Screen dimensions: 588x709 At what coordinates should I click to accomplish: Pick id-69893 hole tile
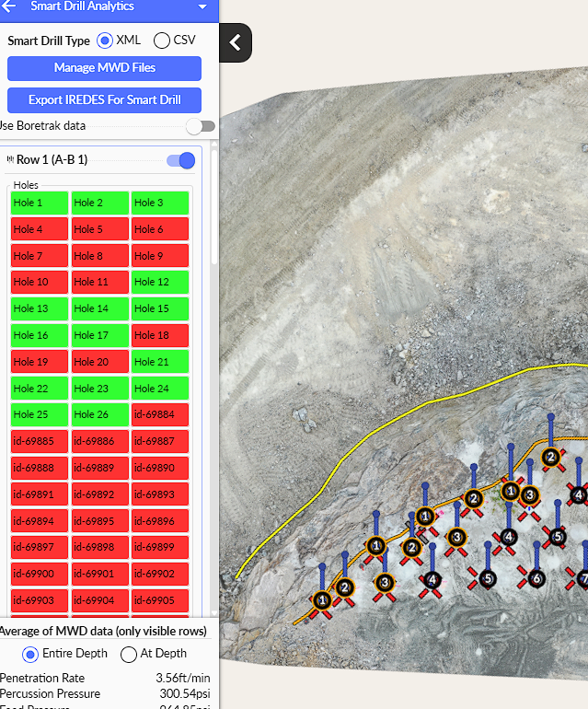(160, 494)
